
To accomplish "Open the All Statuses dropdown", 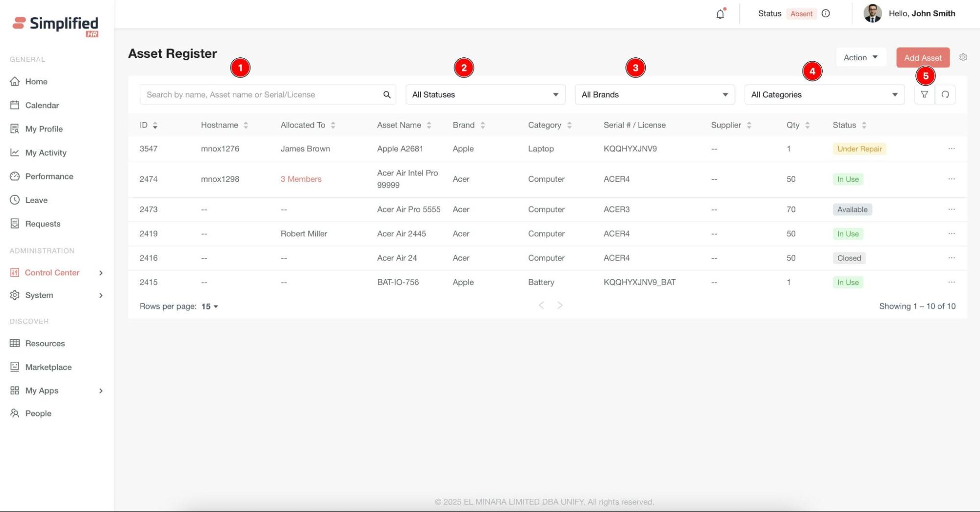I will 485,95.
